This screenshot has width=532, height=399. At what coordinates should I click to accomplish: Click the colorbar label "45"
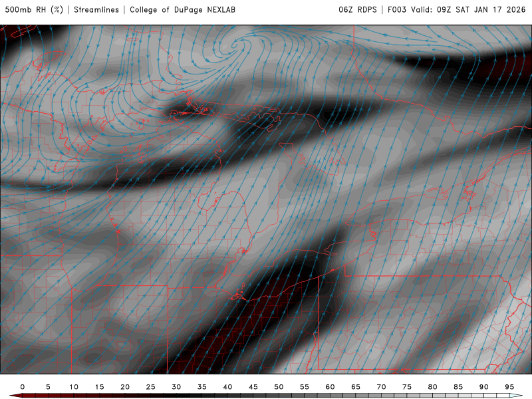(x=253, y=387)
